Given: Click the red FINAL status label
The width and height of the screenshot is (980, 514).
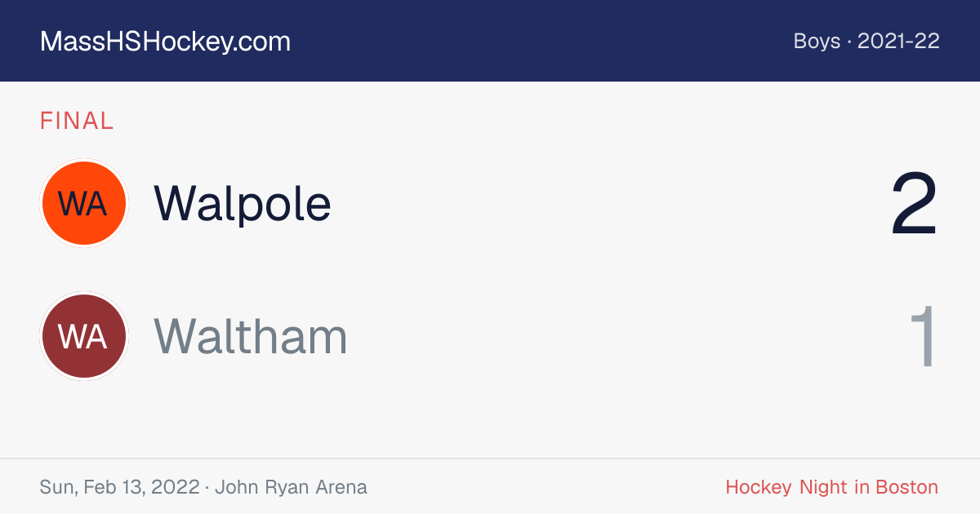Looking at the screenshot, I should (77, 121).
